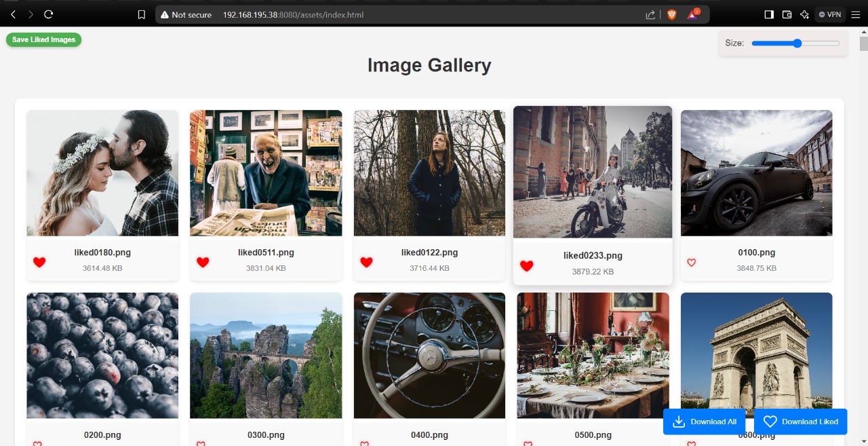This screenshot has width=868, height=446.
Task: Unlike liked0180.png with its red heart
Action: pyautogui.click(x=39, y=262)
